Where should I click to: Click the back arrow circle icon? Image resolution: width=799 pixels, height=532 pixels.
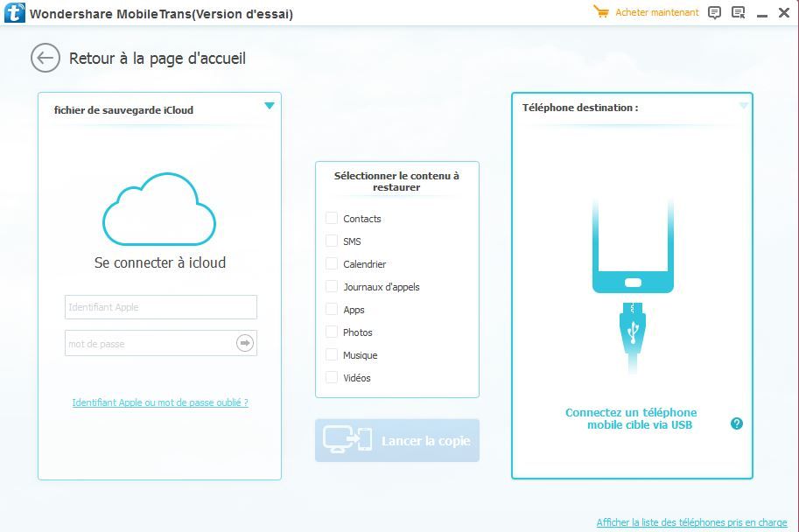click(45, 58)
